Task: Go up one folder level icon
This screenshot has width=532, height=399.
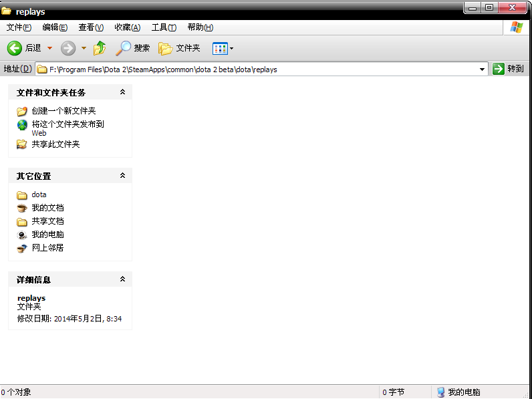Action: point(100,48)
